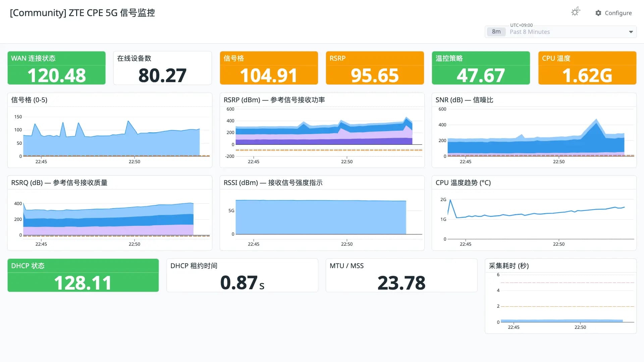Click the dashboard title ZTE CPE 5G 信号监控

[82, 13]
